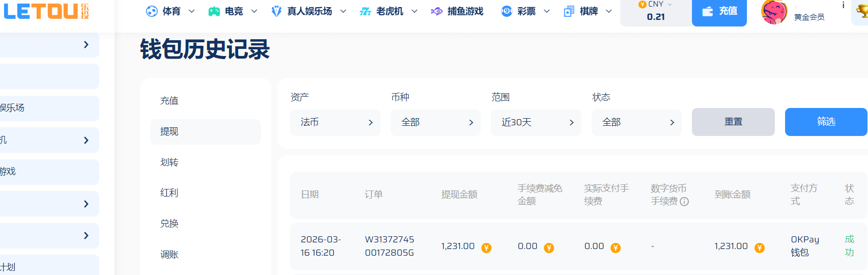Click the fishing game fish icon
Screen dimensions: 868x275
(437, 11)
